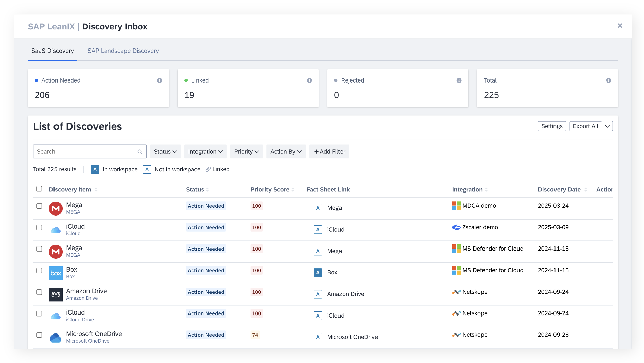Click Action Needed status in Box row

point(206,271)
